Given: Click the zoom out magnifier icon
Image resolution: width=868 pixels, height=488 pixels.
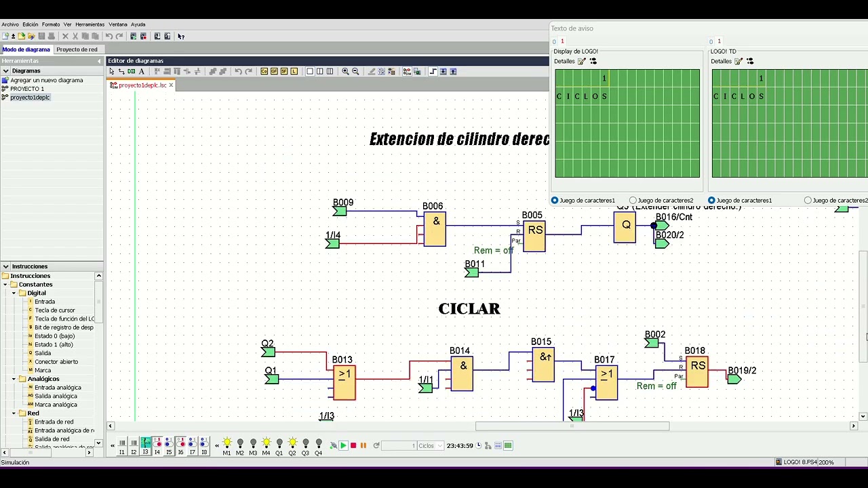Looking at the screenshot, I should (x=355, y=71).
